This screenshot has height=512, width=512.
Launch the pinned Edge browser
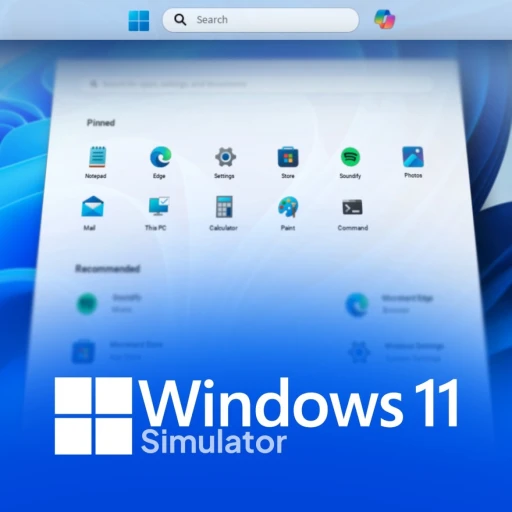tap(160, 162)
